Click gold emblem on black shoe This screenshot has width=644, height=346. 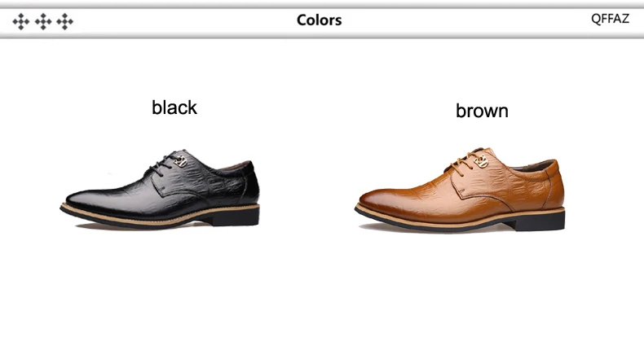coord(180,160)
